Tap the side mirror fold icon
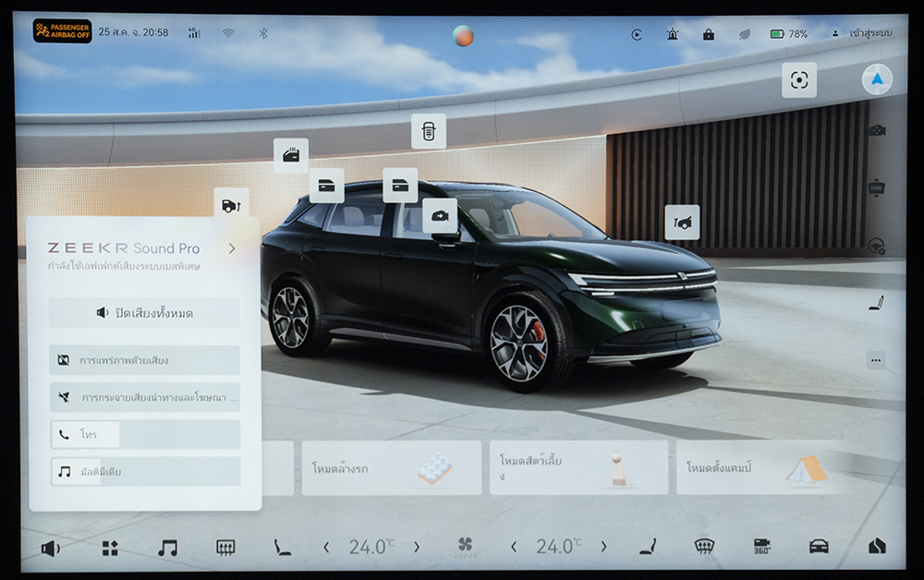 [x=440, y=215]
